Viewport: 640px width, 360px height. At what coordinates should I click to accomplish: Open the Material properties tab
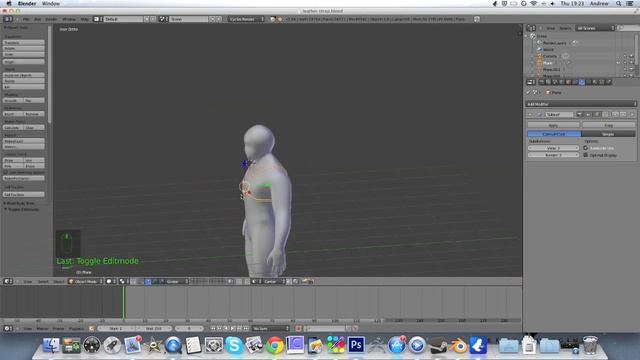[x=595, y=82]
